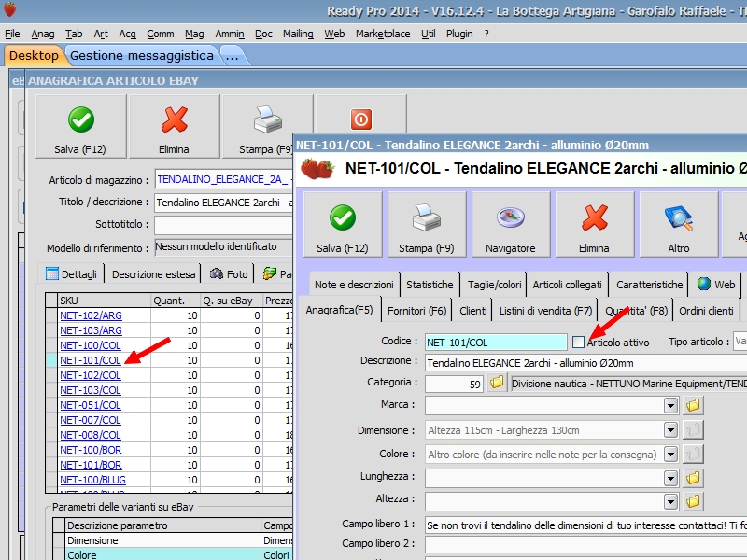Viewport: 747px width, 560px height.
Task: Click Elimina in eBay article panel
Action: (x=174, y=127)
